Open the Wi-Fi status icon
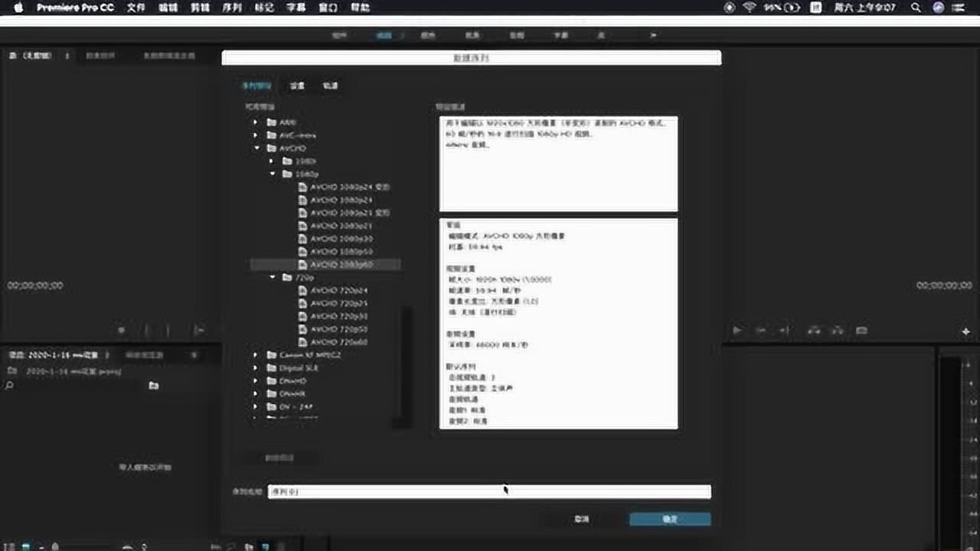The image size is (980, 551). pos(749,8)
